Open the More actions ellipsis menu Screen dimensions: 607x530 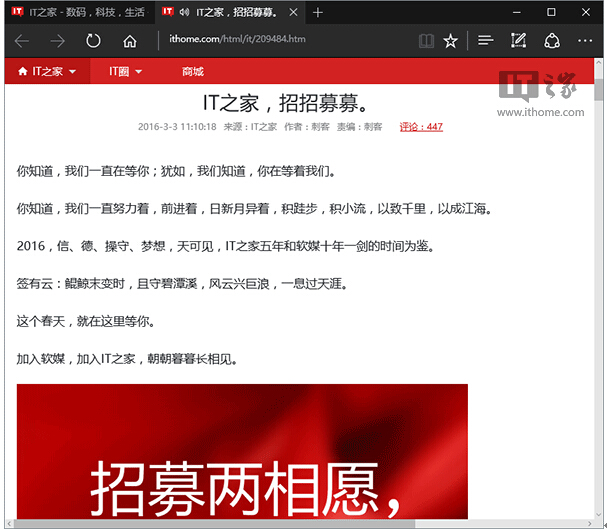click(584, 41)
